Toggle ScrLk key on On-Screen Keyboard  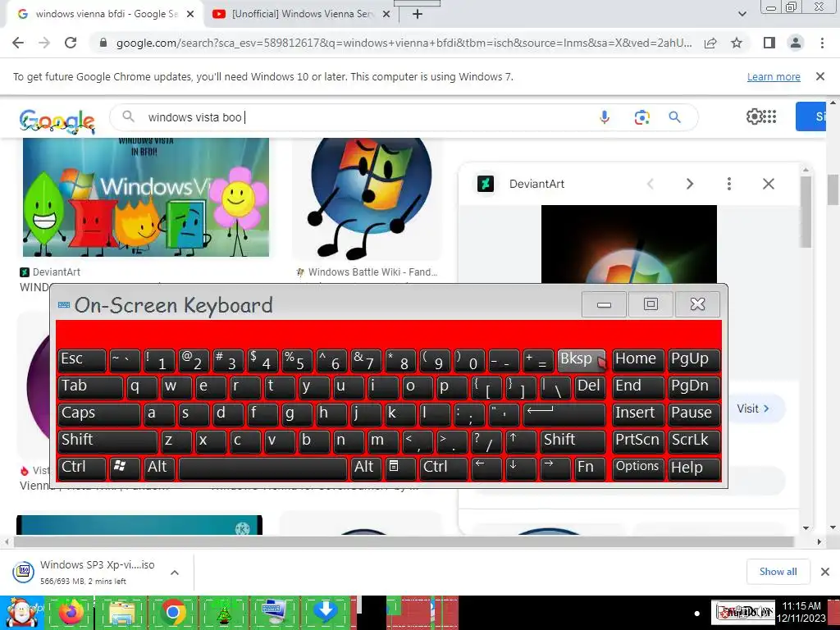click(693, 441)
